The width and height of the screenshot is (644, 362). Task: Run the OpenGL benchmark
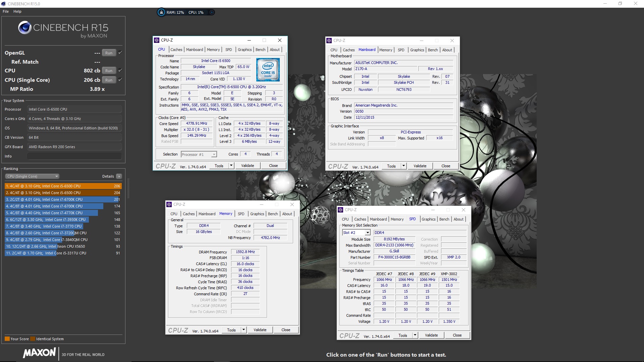tap(109, 53)
